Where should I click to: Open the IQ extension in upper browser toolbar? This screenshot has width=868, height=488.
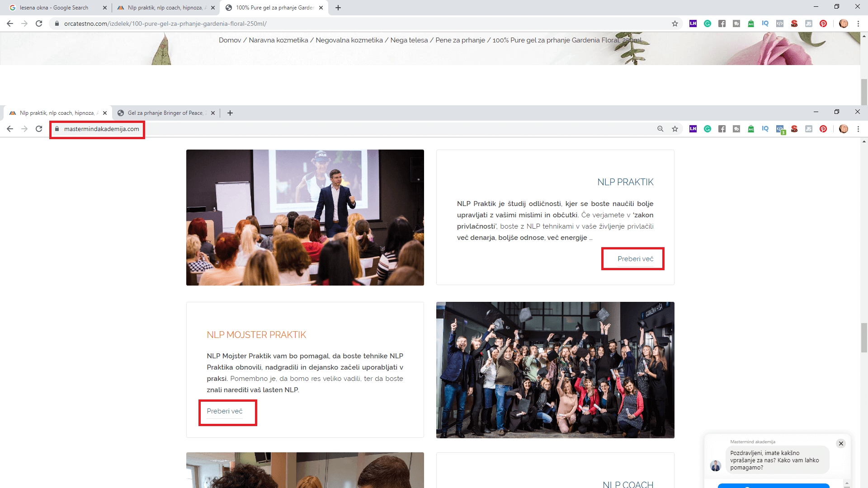tap(765, 23)
